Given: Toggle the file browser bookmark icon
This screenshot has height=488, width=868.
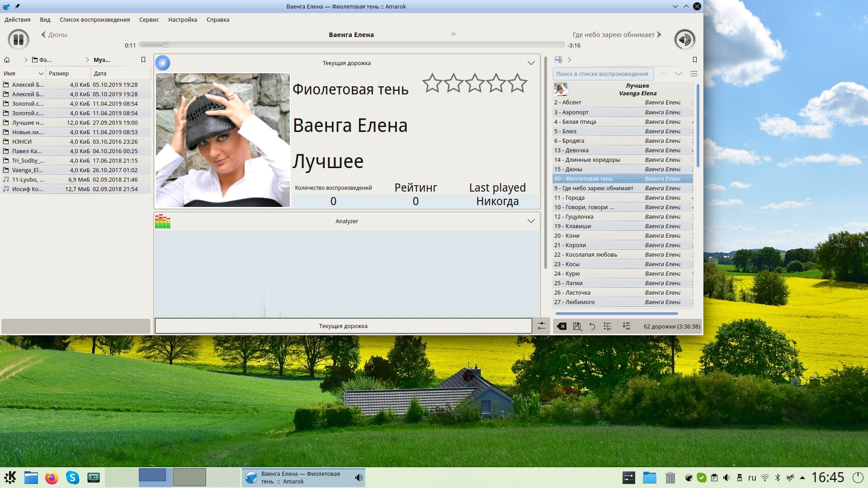Looking at the screenshot, I should 143,60.
